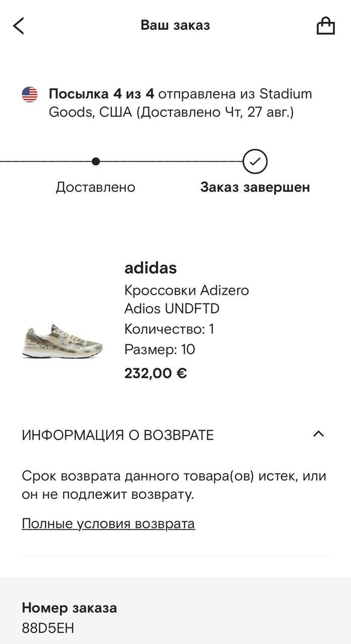Tap the Ваш заказ page title

[175, 25]
